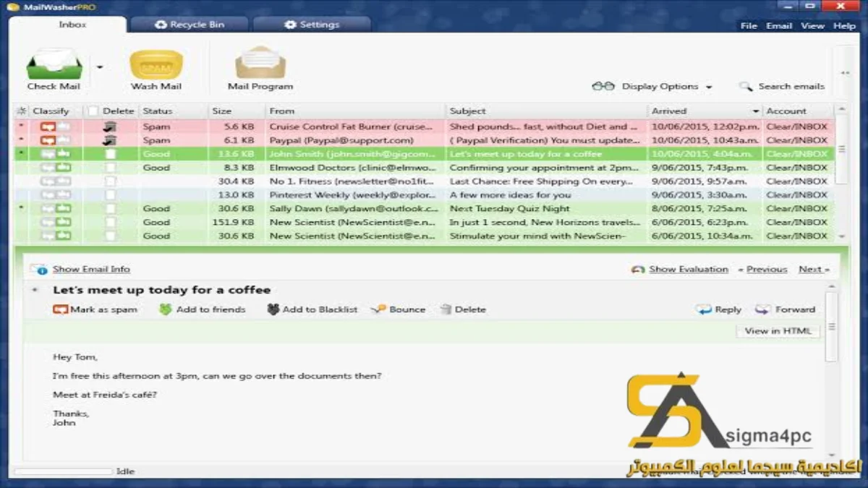Click the Account column header

[786, 111]
